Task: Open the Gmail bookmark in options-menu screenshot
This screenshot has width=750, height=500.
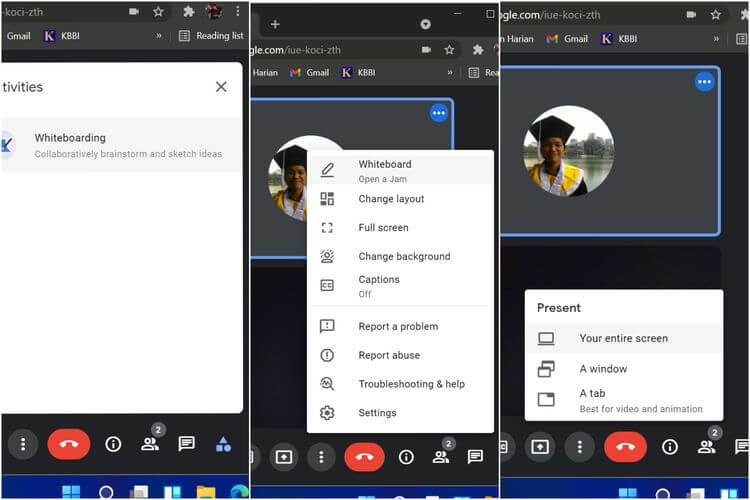Action: point(309,73)
